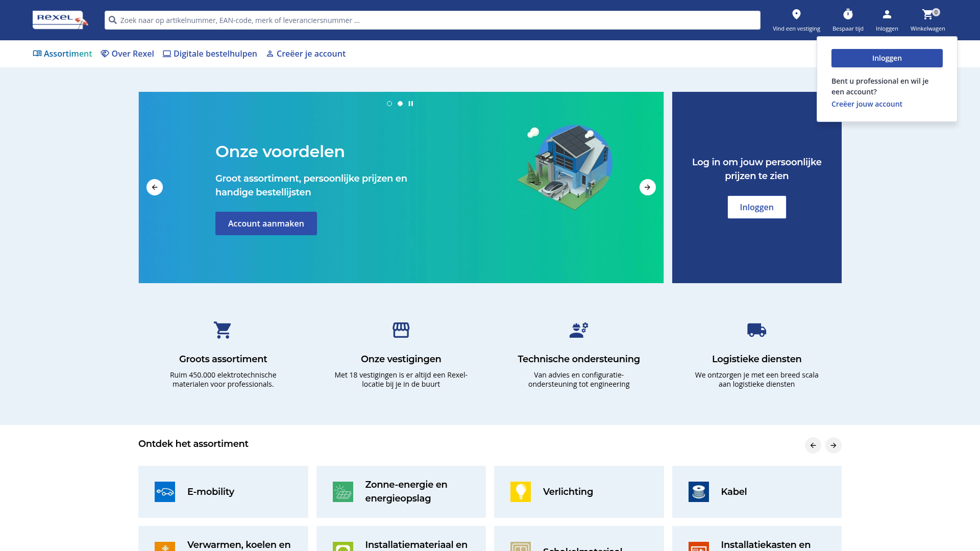Click the solar panel icon for Zonne-energie
The height and width of the screenshot is (551, 980).
point(343,492)
